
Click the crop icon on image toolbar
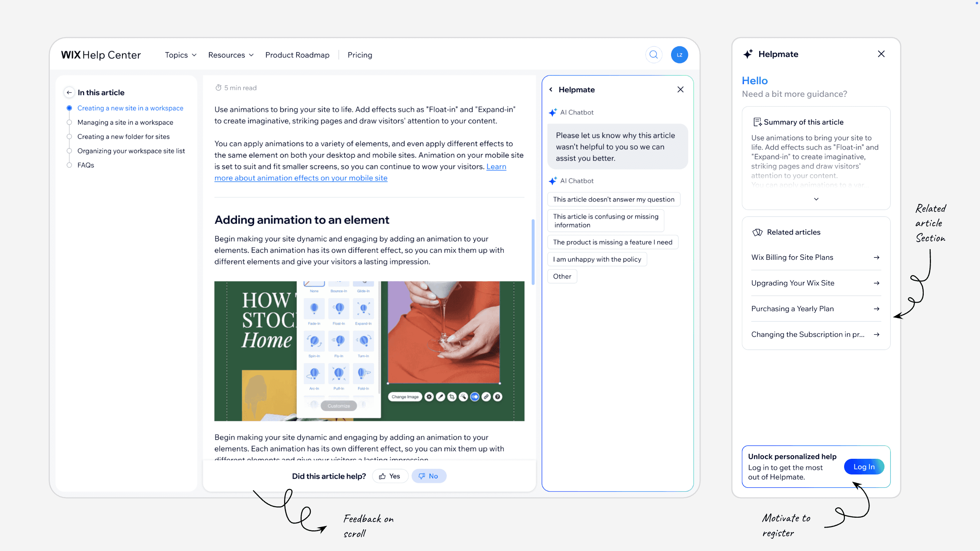[452, 397]
